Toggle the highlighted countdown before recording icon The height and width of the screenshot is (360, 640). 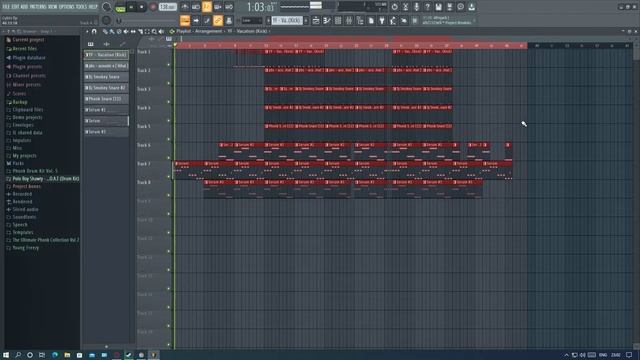click(x=207, y=7)
